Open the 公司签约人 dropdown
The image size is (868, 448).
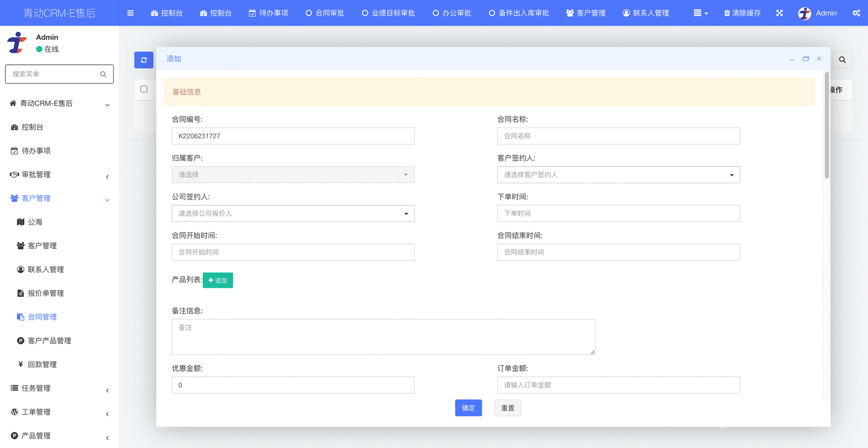293,214
